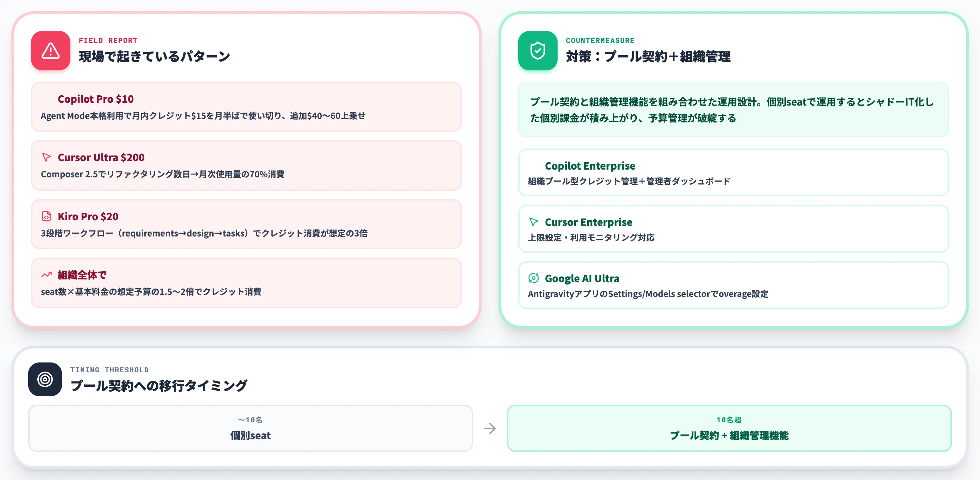Screen dimensions: 980x480
Task: Click the cursor icon beside Cursor Enterprise
Action: (x=533, y=222)
